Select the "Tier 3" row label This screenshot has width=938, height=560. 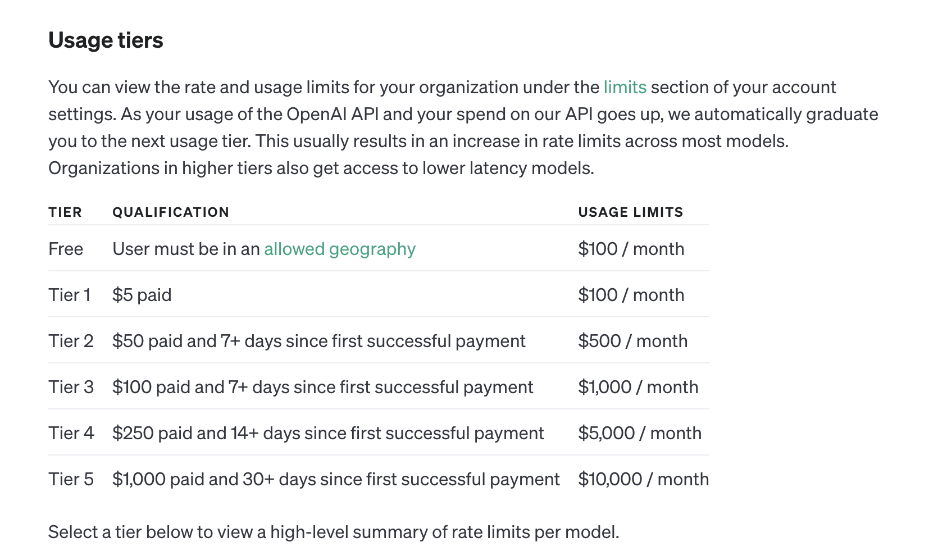click(x=71, y=387)
